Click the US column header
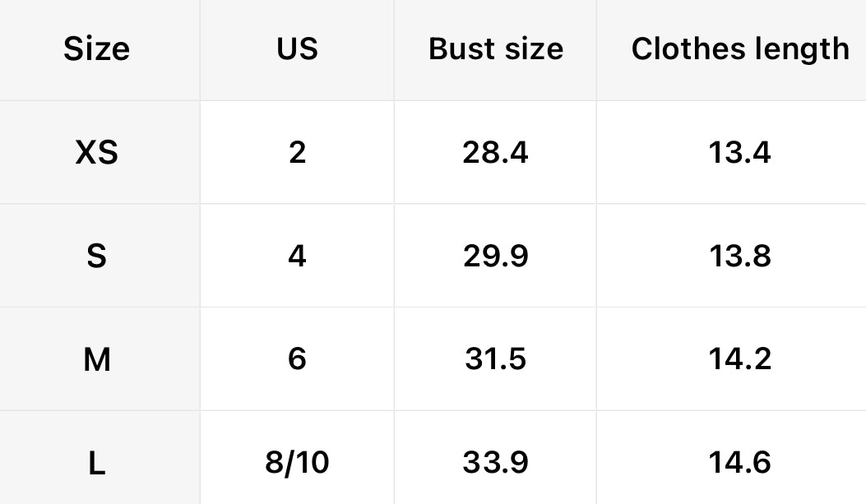The width and height of the screenshot is (866, 504). (297, 49)
